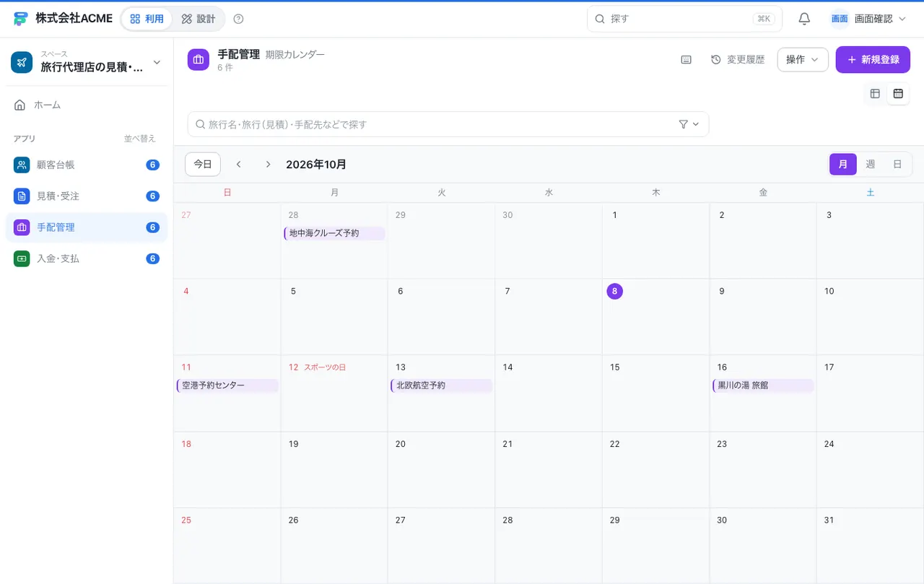Click スポーツの日 holiday label
Image resolution: width=924 pixels, height=584 pixels.
coord(325,367)
